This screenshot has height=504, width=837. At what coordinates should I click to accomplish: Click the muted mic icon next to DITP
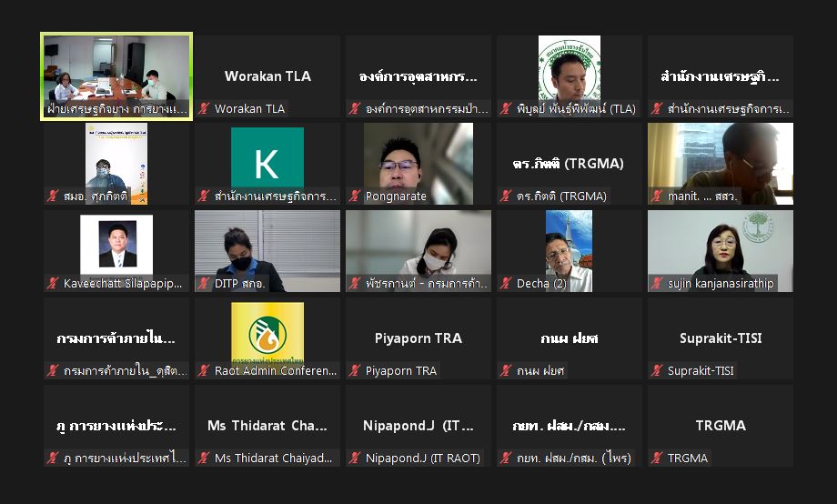[204, 284]
